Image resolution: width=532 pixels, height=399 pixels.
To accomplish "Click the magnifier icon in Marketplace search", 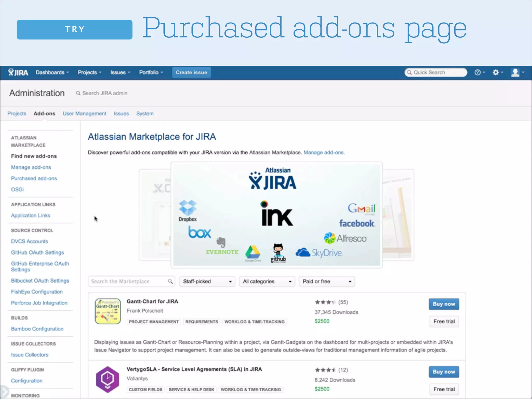I will [x=170, y=281].
